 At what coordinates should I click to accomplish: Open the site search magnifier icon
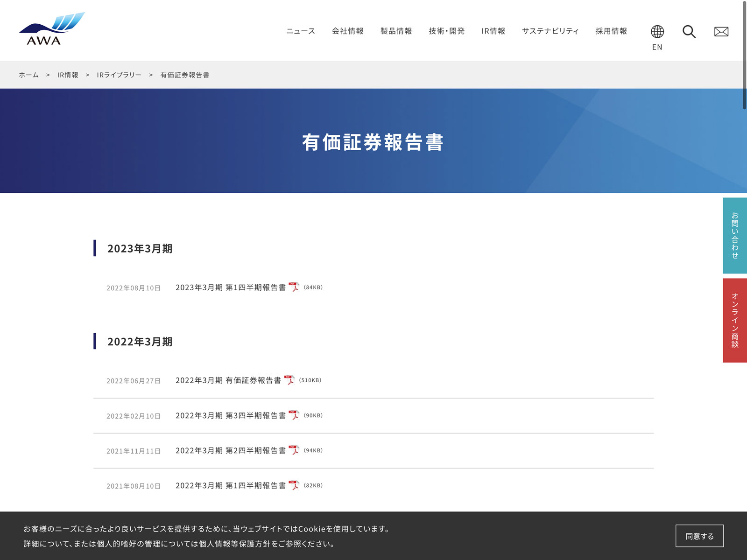[689, 32]
